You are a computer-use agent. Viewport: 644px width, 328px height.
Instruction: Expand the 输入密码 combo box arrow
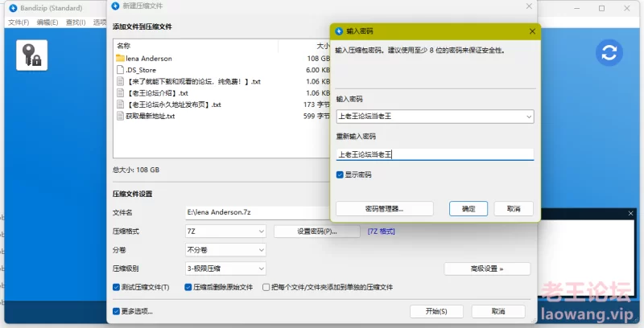point(529,117)
